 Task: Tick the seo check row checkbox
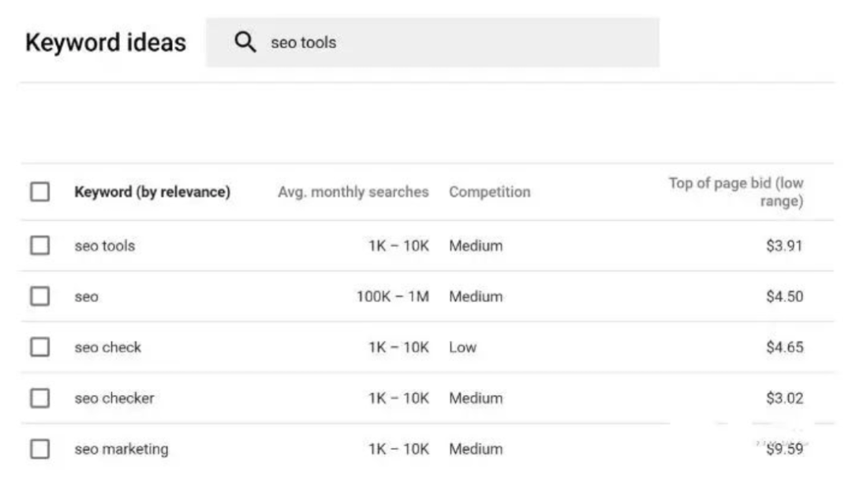coord(39,347)
